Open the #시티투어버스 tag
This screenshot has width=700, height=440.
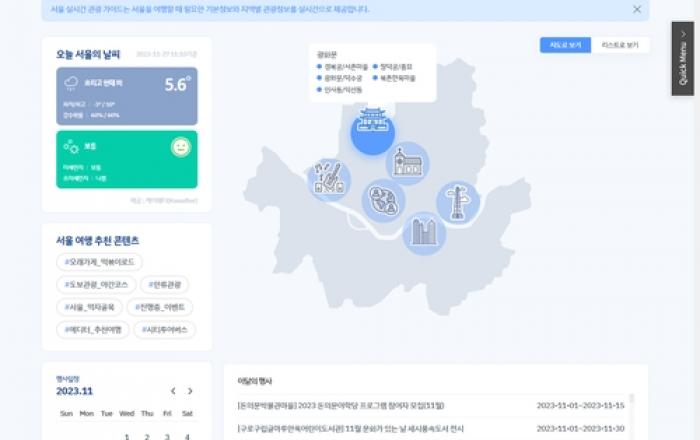coord(164,330)
